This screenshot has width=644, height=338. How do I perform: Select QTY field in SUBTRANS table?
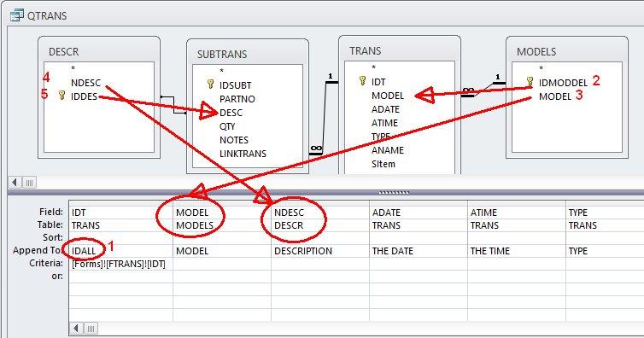point(227,126)
